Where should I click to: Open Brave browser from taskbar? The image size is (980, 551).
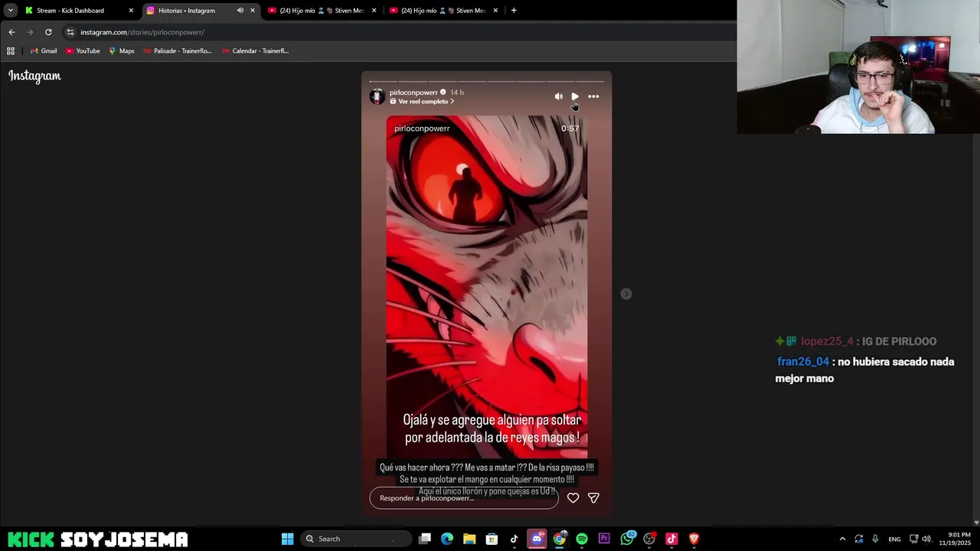pos(694,539)
